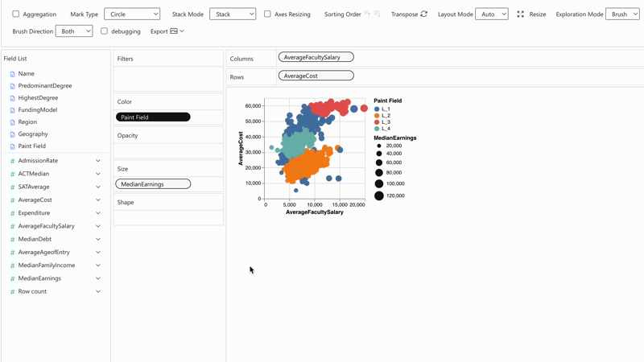Open the Layout Mode dropdown

point(491,14)
